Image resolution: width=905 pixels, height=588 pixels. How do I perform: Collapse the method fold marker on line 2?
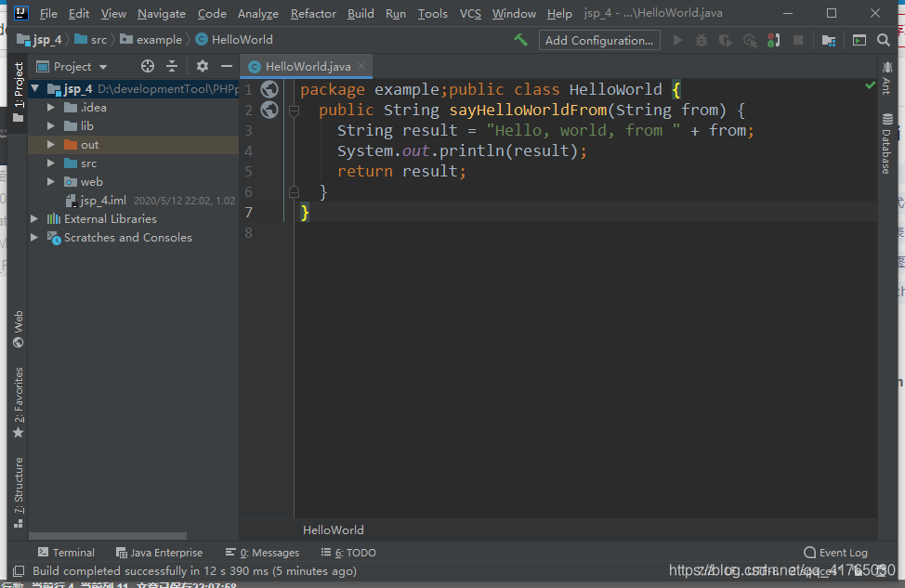[x=294, y=111]
